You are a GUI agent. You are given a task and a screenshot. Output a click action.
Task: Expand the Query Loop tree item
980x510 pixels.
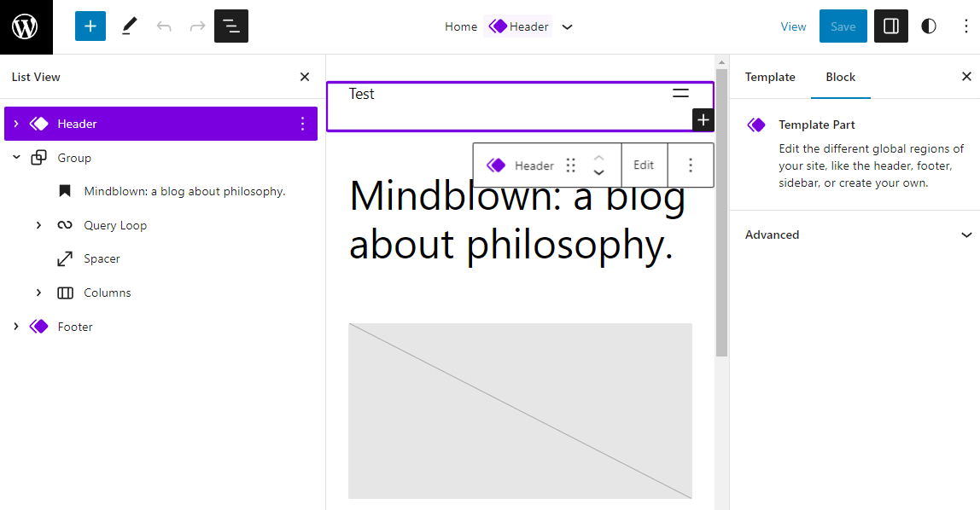click(38, 224)
